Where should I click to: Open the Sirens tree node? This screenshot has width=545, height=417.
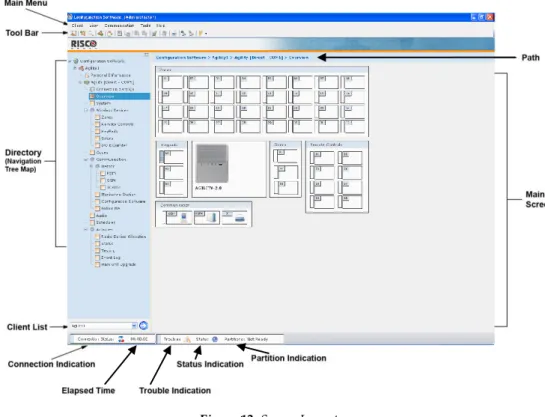pos(107,138)
